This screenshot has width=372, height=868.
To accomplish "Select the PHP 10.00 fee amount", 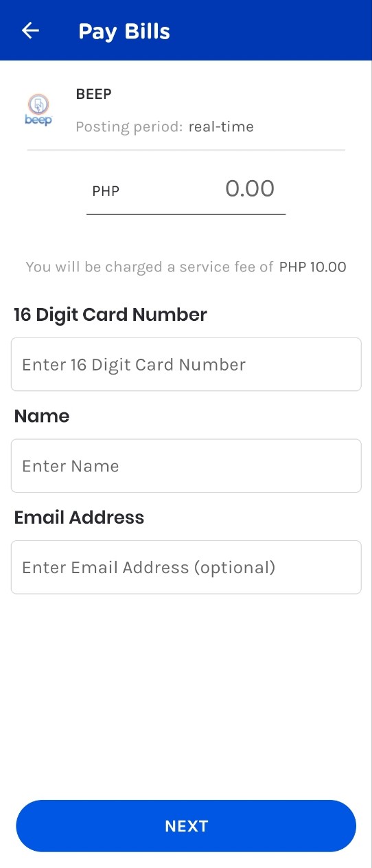I will (x=313, y=267).
